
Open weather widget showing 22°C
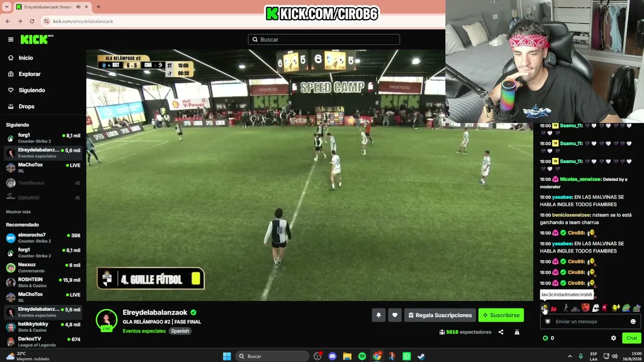pos(28,356)
